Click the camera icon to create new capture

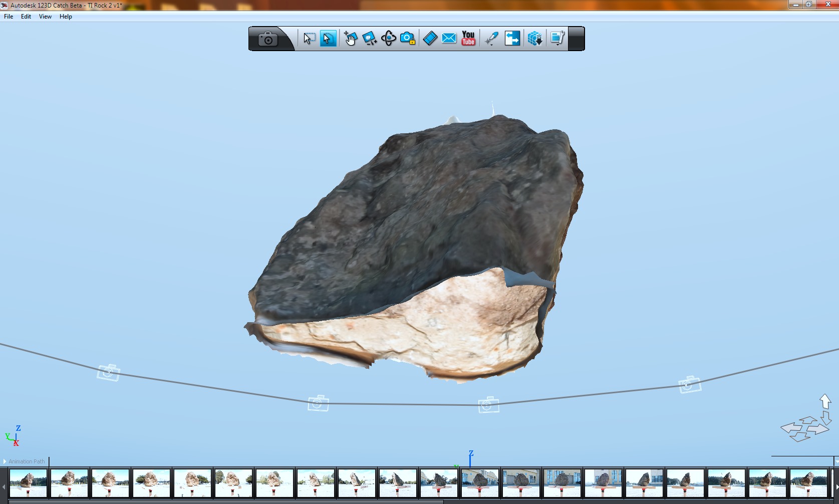[x=267, y=39]
